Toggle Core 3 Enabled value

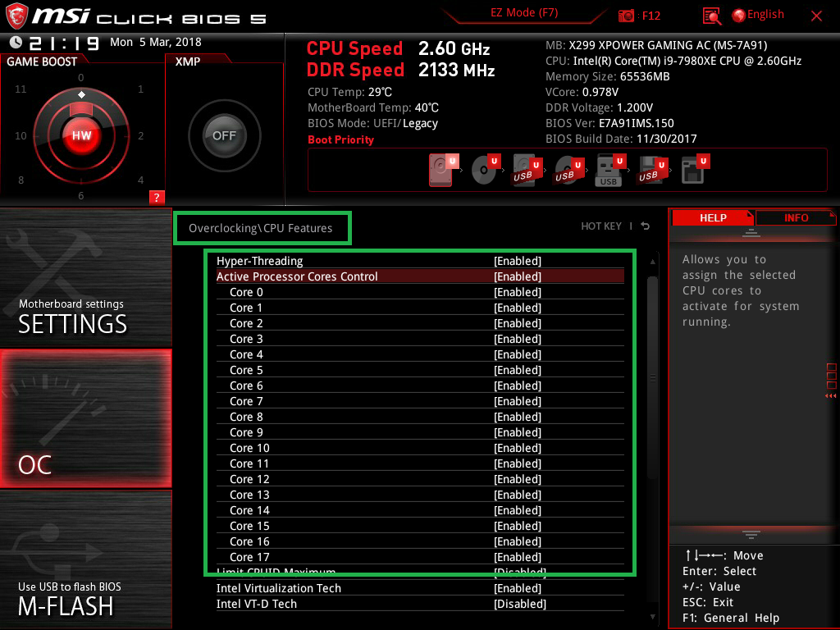[x=518, y=339]
